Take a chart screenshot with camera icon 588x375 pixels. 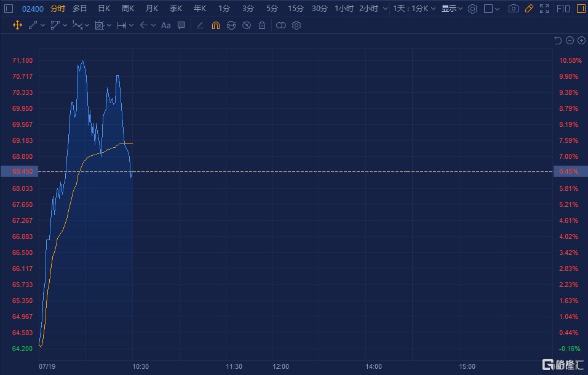tap(514, 9)
